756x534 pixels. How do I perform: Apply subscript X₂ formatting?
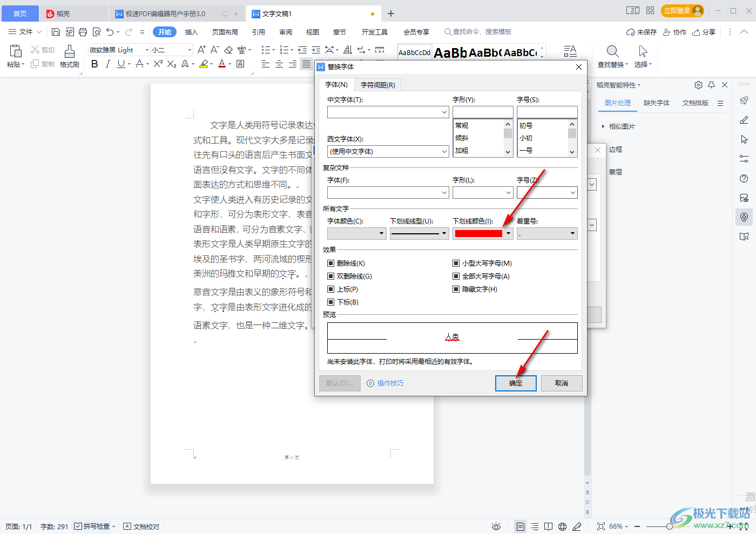coord(172,64)
